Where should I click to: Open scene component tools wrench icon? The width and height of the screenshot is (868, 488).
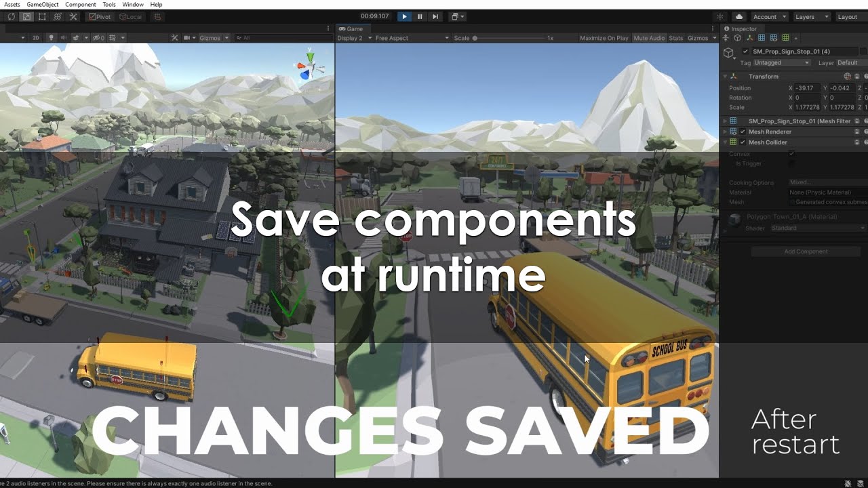(x=174, y=38)
